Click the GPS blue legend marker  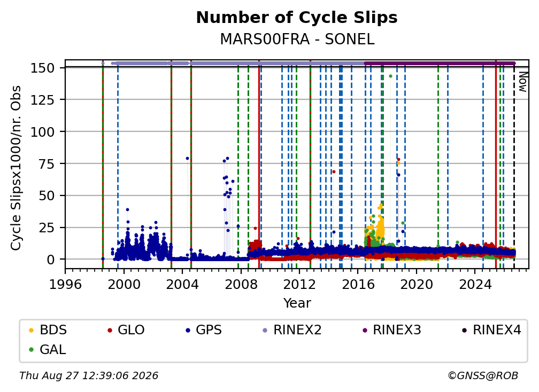point(188,330)
